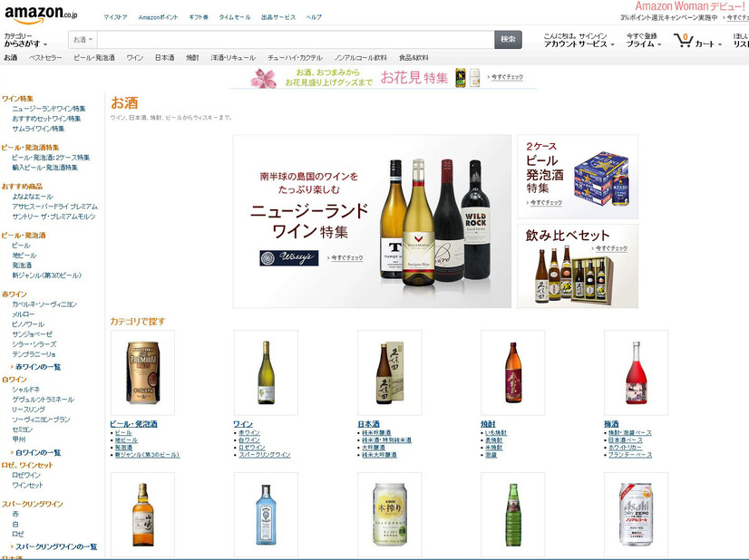Open タイムセール link
The image size is (749, 560).
235,17
